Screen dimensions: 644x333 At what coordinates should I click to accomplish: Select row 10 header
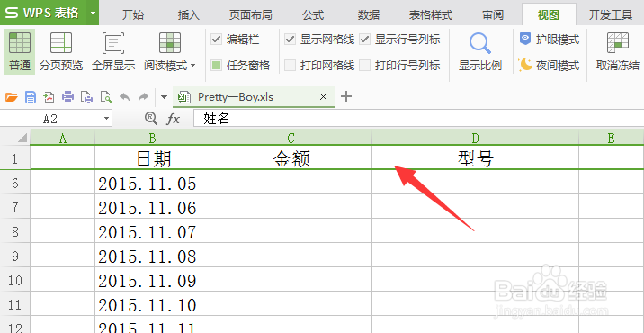[x=14, y=280]
